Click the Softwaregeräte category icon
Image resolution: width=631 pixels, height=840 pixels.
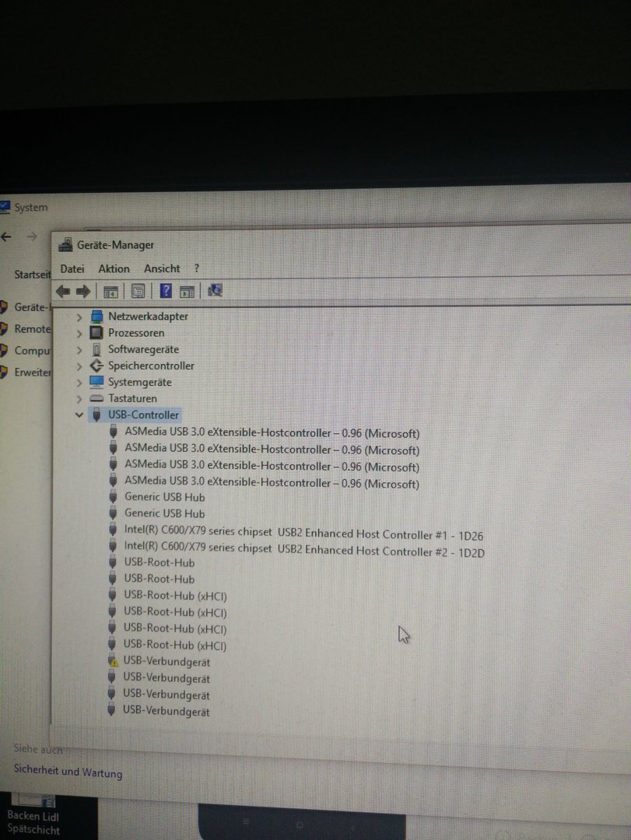click(x=96, y=349)
